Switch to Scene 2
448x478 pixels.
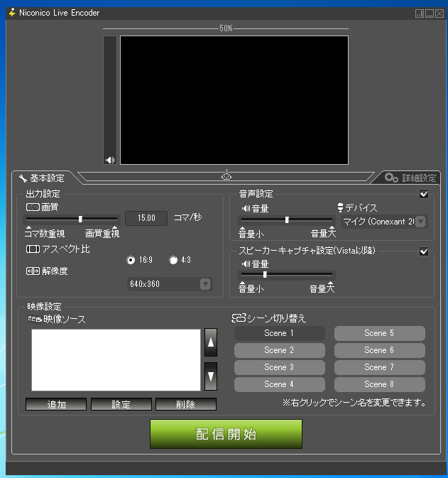[280, 350]
